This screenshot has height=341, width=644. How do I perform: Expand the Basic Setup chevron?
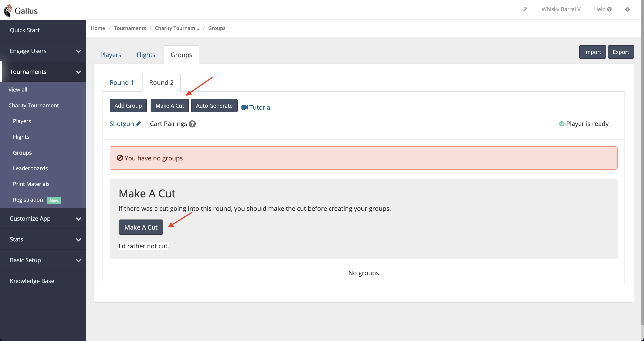(79, 260)
